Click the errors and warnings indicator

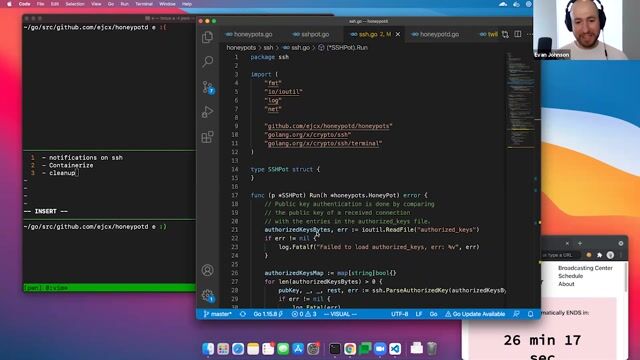pyautogui.click(x=304, y=314)
